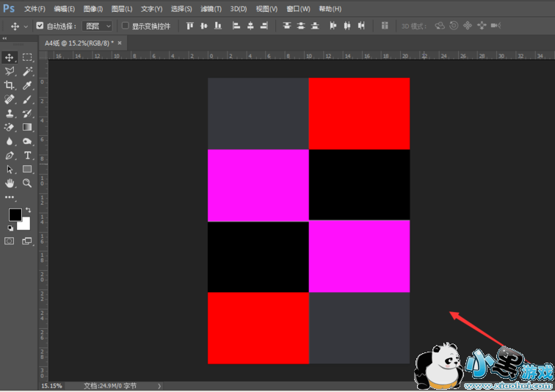
Task: Expand the collapsed toolbar double-arrow
Action: coord(5,40)
